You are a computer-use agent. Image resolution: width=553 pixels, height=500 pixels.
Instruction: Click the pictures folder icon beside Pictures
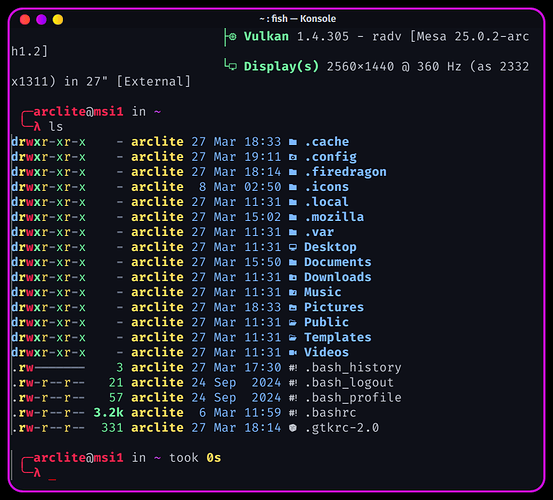[293, 307]
